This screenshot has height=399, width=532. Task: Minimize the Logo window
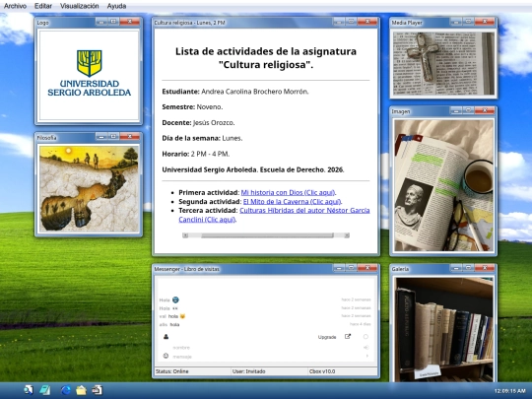100,22
